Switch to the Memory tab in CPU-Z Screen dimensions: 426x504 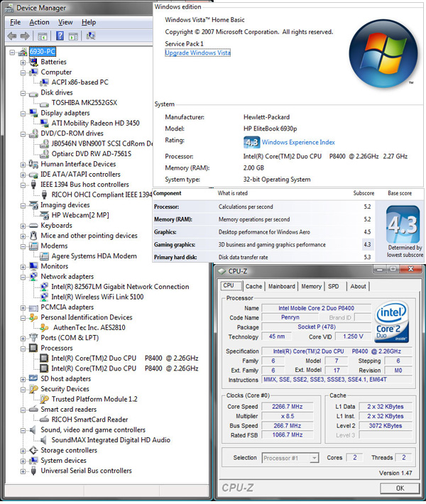[x=311, y=286]
